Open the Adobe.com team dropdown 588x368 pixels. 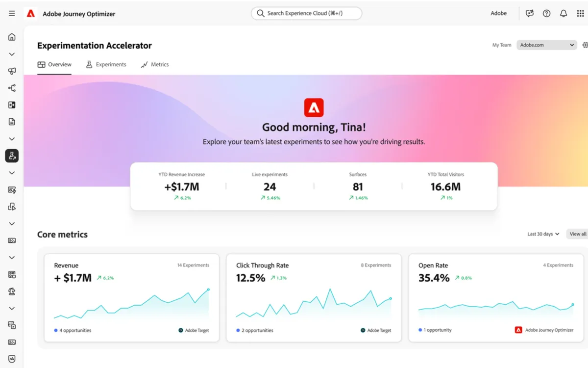[546, 45]
